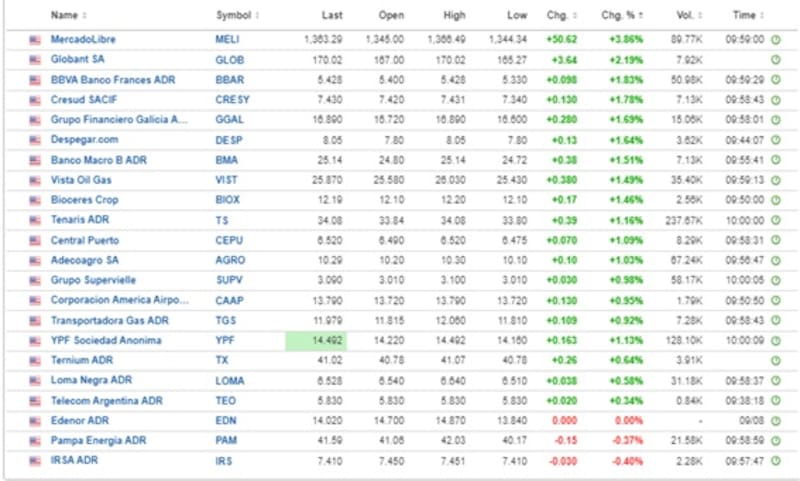This screenshot has width=800, height=481.
Task: Click the US flag beside YPF Sociedad Anonima
Action: click(x=35, y=341)
